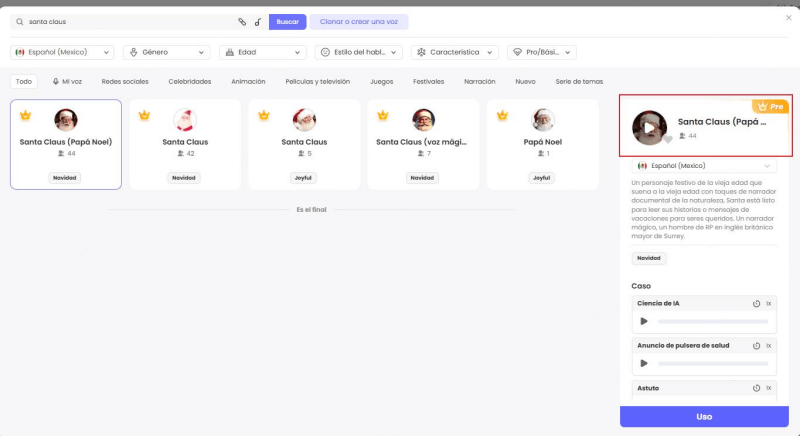Close the voice selection dialog

(x=789, y=17)
